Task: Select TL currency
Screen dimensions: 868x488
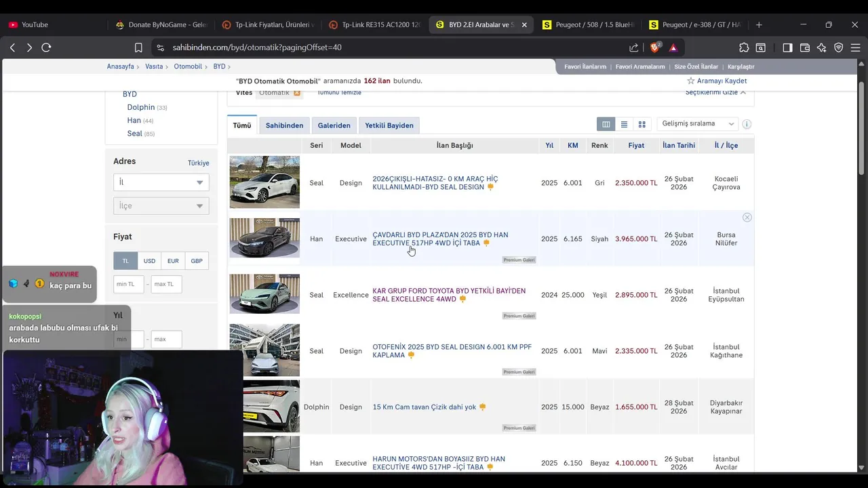Action: (x=125, y=261)
